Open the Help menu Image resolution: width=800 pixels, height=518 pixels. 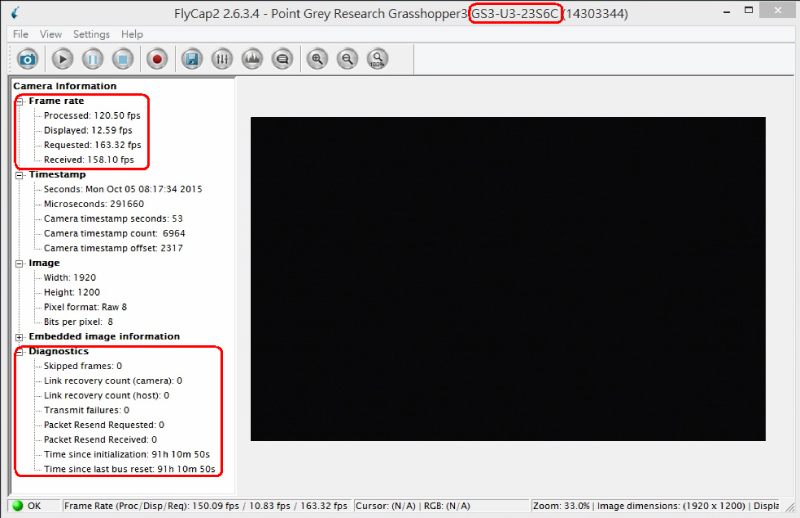132,34
